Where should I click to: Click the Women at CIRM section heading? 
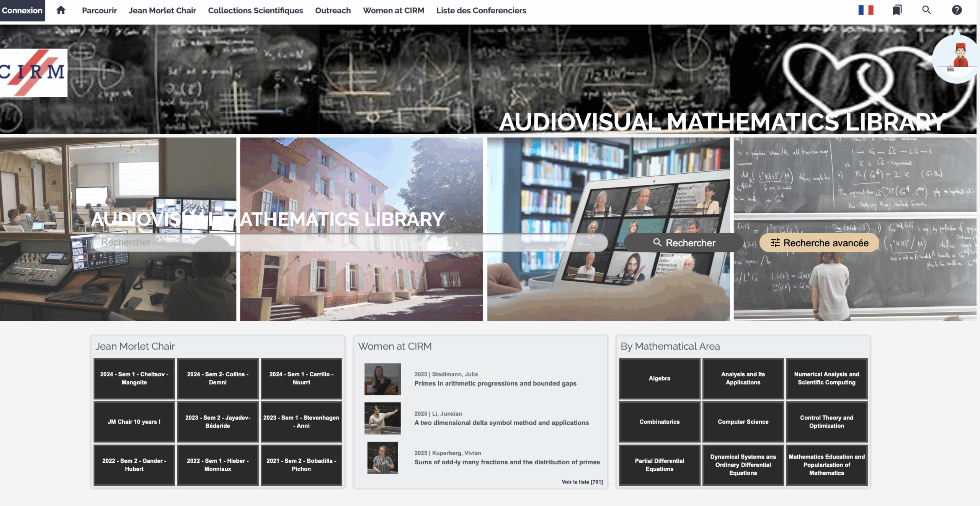395,346
